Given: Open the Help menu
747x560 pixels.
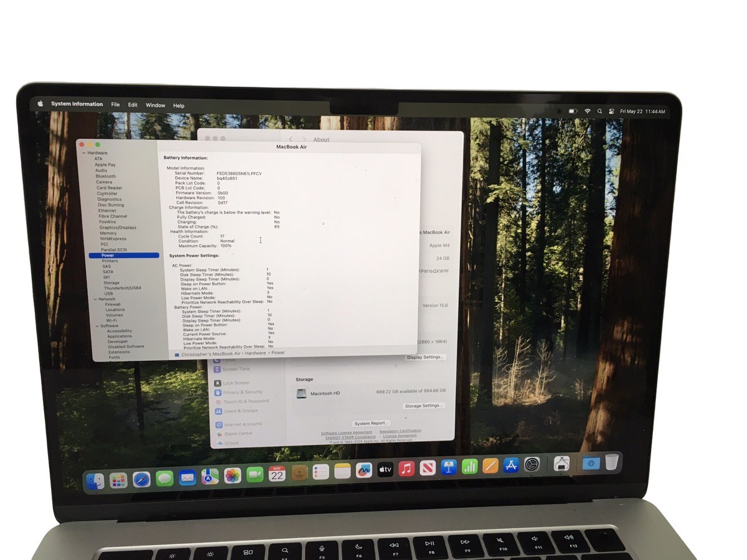Looking at the screenshot, I should [179, 106].
